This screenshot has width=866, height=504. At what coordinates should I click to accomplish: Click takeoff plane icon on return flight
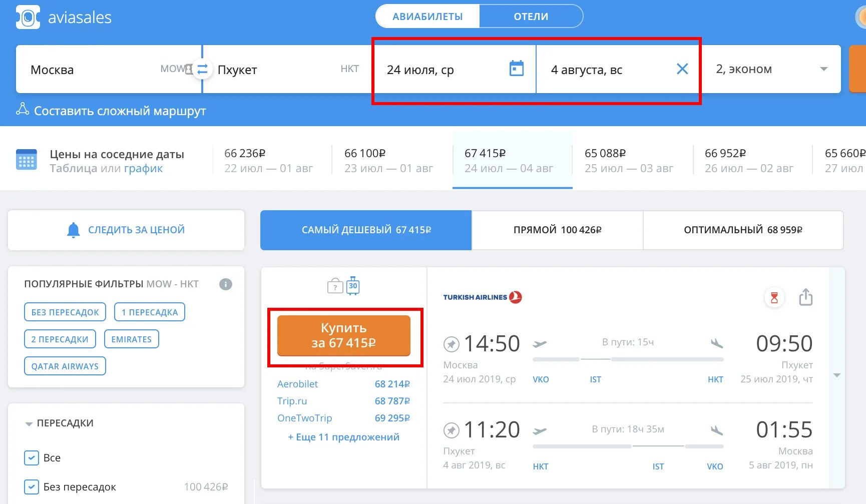tap(540, 430)
